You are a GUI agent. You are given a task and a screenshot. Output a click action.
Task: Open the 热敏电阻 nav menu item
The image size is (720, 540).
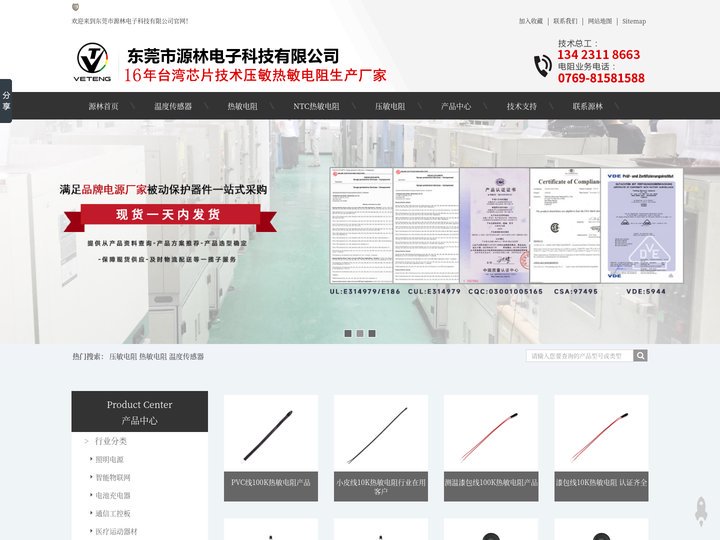pyautogui.click(x=242, y=106)
